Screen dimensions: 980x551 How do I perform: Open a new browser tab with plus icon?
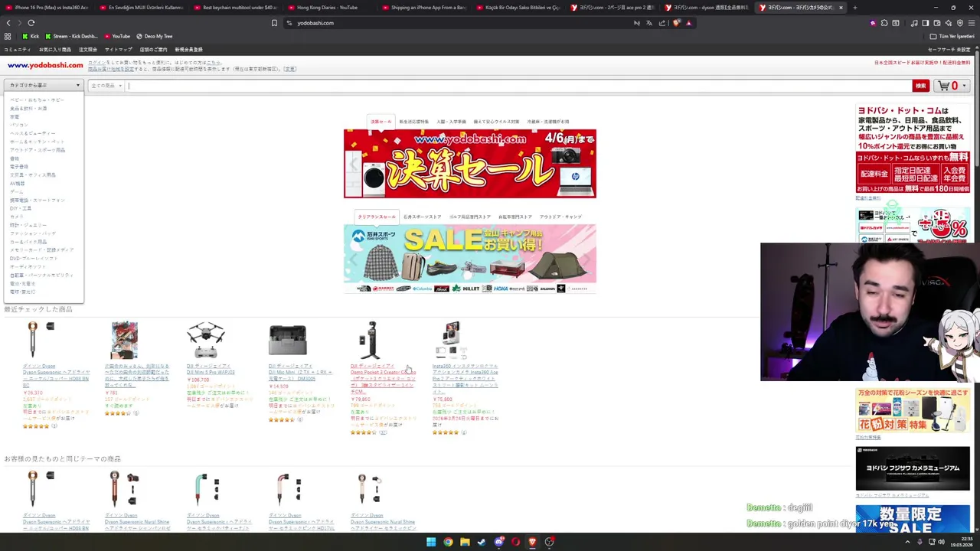pyautogui.click(x=855, y=8)
